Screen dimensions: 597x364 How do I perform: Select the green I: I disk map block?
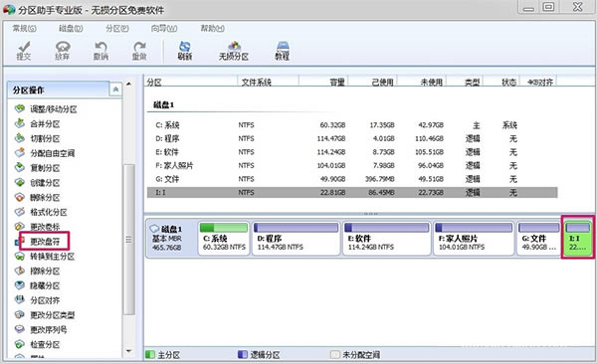coord(577,238)
